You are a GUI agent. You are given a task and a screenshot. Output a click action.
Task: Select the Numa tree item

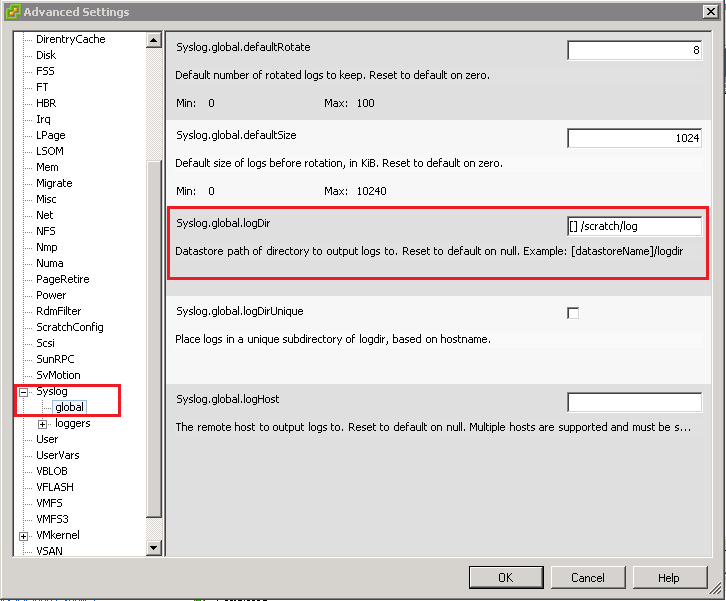point(50,263)
